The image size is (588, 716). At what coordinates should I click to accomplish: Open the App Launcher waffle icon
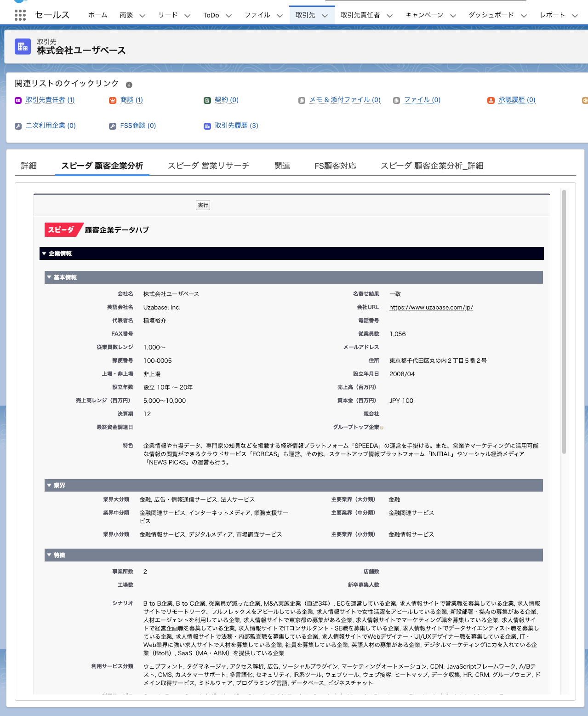click(19, 15)
